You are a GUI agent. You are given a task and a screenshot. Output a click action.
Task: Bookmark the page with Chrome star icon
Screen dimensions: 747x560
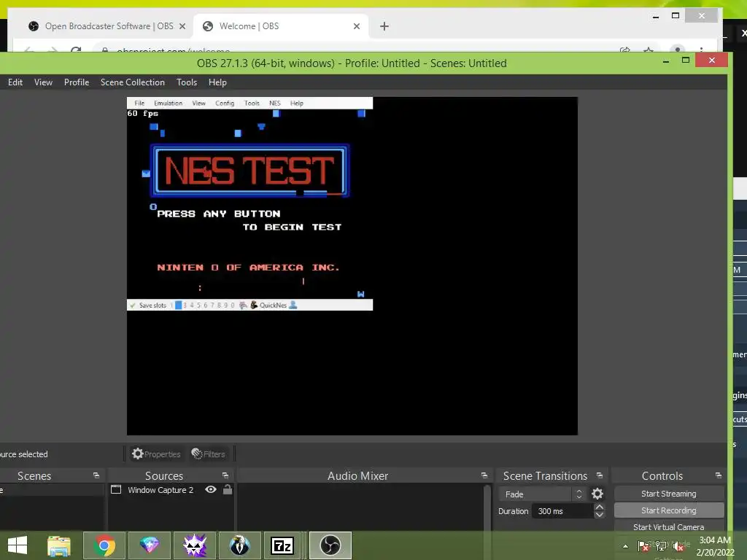[x=649, y=50]
